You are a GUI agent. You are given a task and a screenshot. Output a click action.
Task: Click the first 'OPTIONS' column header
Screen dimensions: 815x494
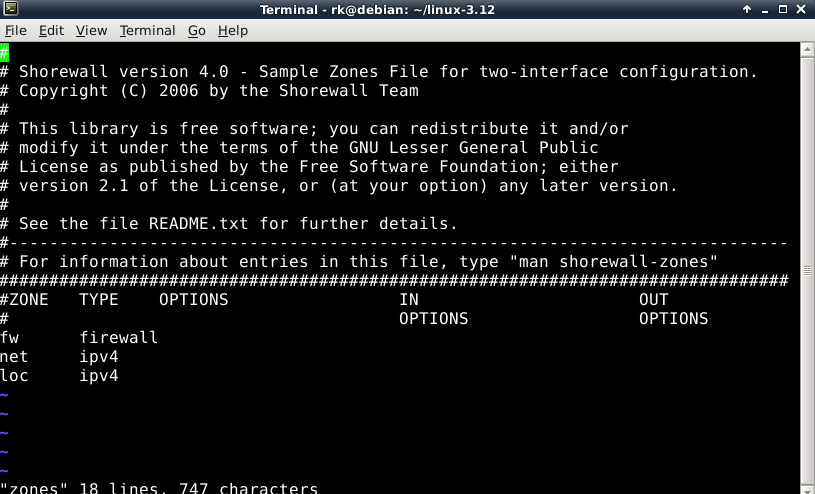tap(193, 300)
